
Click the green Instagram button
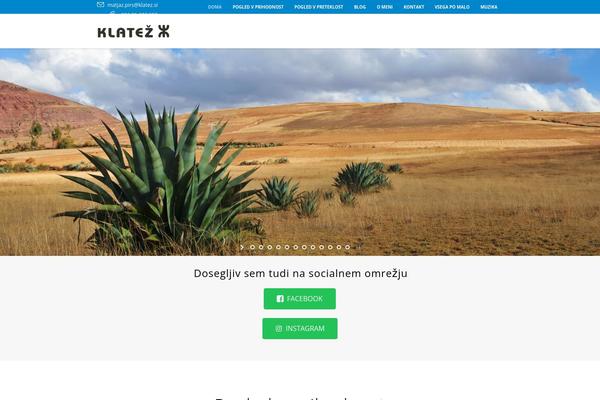300,328
